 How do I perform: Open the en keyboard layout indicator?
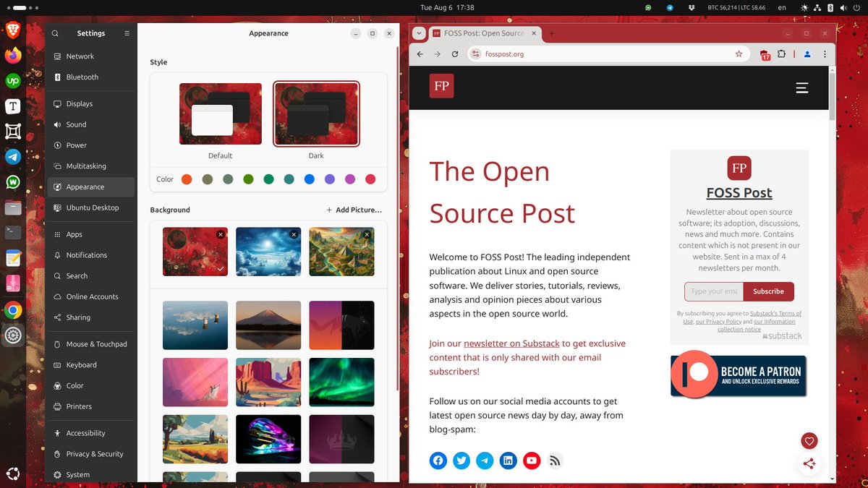[782, 7]
